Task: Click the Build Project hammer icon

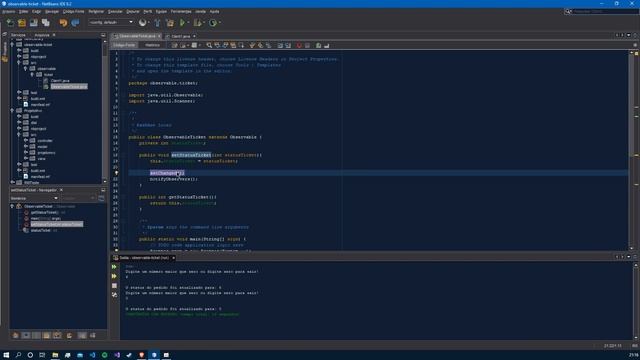Action: pyautogui.click(x=158, y=23)
